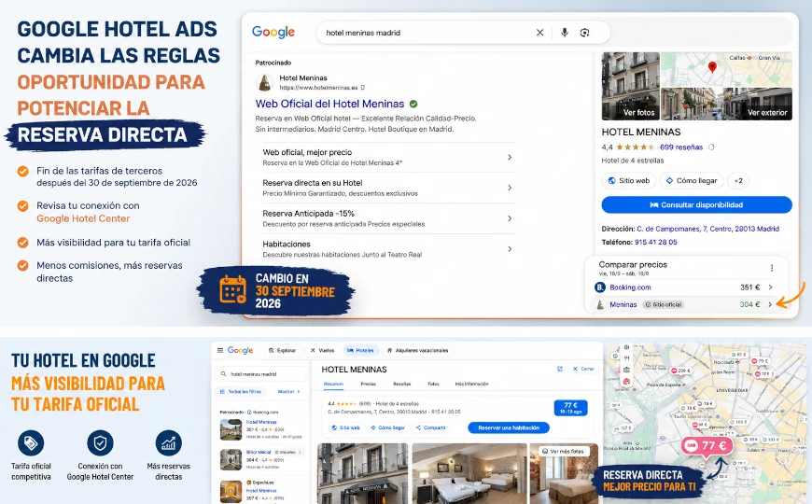Open the Booking.com price link

pyautogui.click(x=630, y=287)
